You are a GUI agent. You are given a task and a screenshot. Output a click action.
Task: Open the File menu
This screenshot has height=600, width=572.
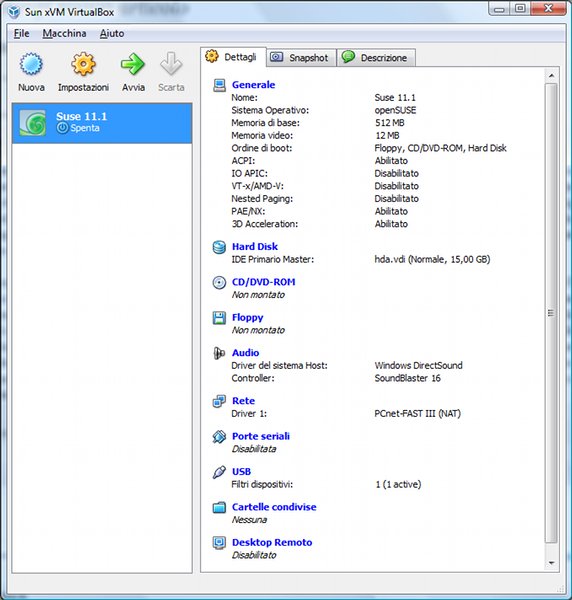click(22, 34)
